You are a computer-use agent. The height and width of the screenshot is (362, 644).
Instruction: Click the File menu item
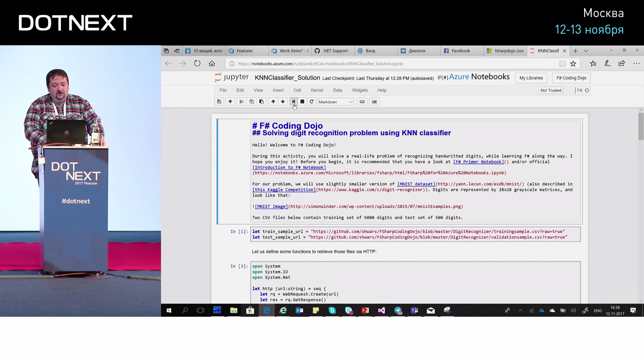223,90
